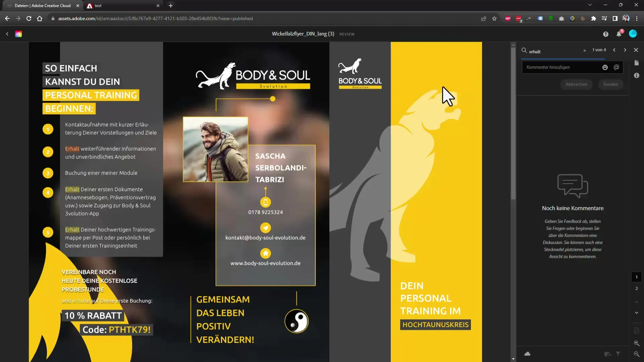
Task: Jump to the previous search result
Action: 614,50
